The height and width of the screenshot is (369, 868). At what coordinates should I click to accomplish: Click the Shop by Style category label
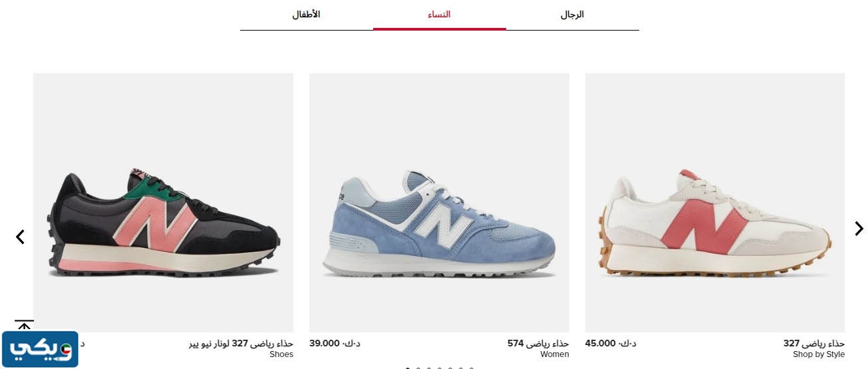(819, 355)
